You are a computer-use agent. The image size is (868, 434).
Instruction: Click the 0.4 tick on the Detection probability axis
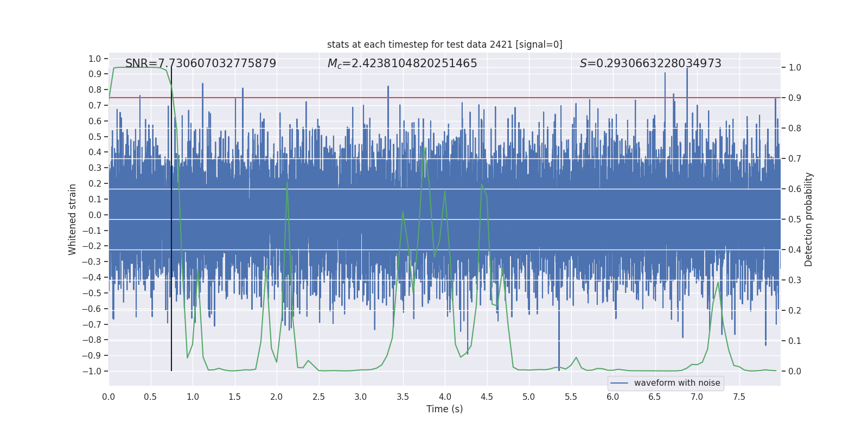[x=795, y=250]
